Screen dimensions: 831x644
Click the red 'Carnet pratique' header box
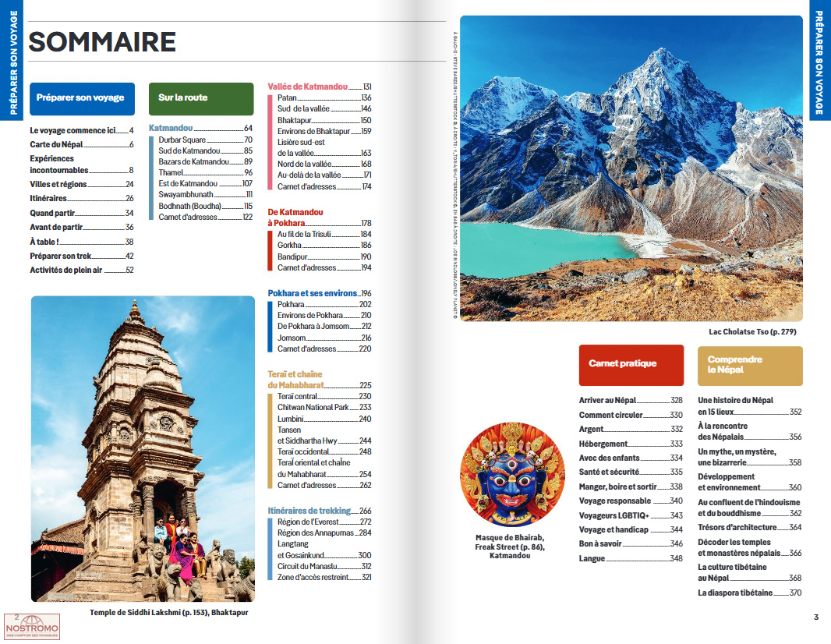[x=631, y=365]
